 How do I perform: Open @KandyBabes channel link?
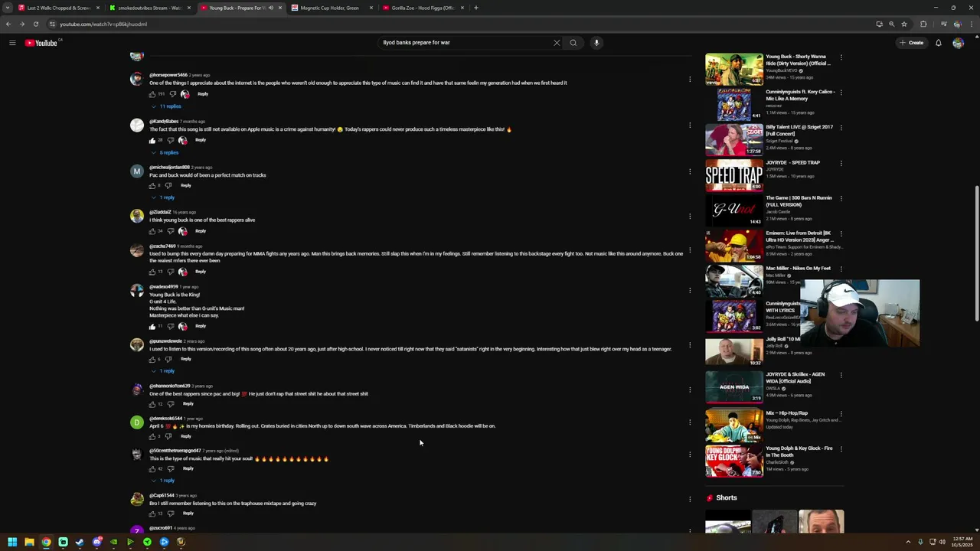coord(164,122)
